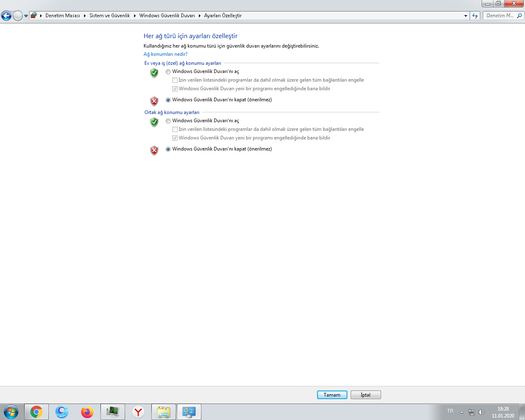This screenshot has height=420, width=525.
Task: Click the 'Ortak ağ konumu ayarları' section label
Action: pos(172,112)
